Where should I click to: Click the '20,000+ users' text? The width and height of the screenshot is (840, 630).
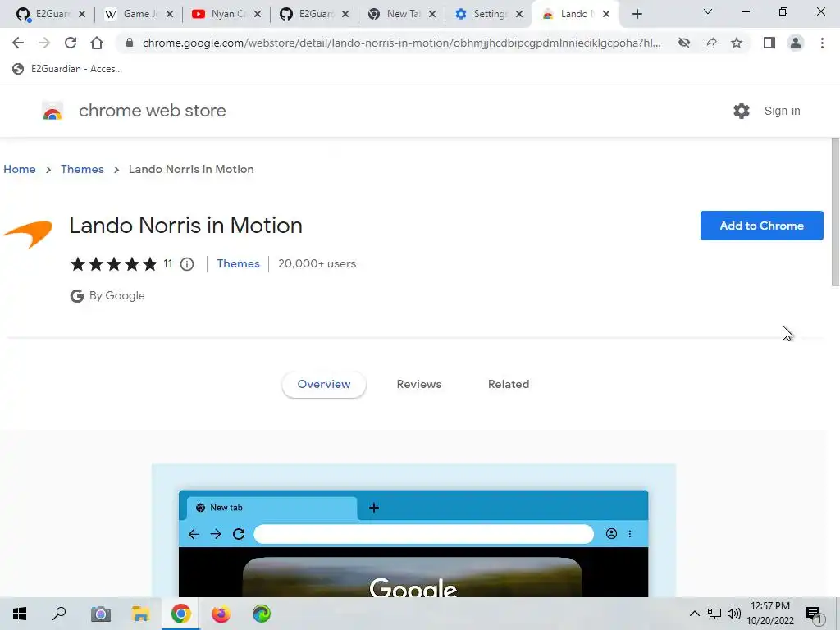[317, 263]
